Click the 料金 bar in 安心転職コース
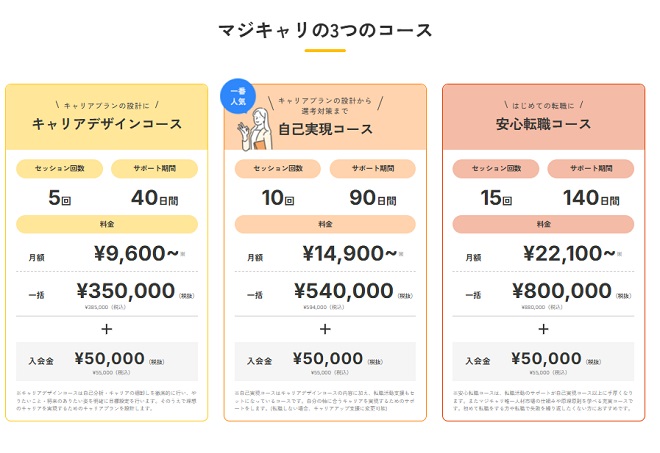660x453 pixels. pyautogui.click(x=543, y=224)
